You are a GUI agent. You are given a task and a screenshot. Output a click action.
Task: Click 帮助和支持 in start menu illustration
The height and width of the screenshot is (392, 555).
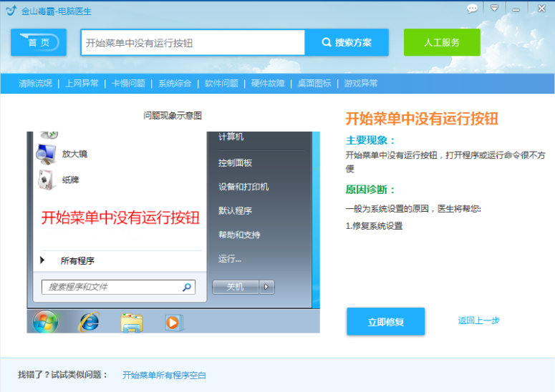(x=239, y=235)
